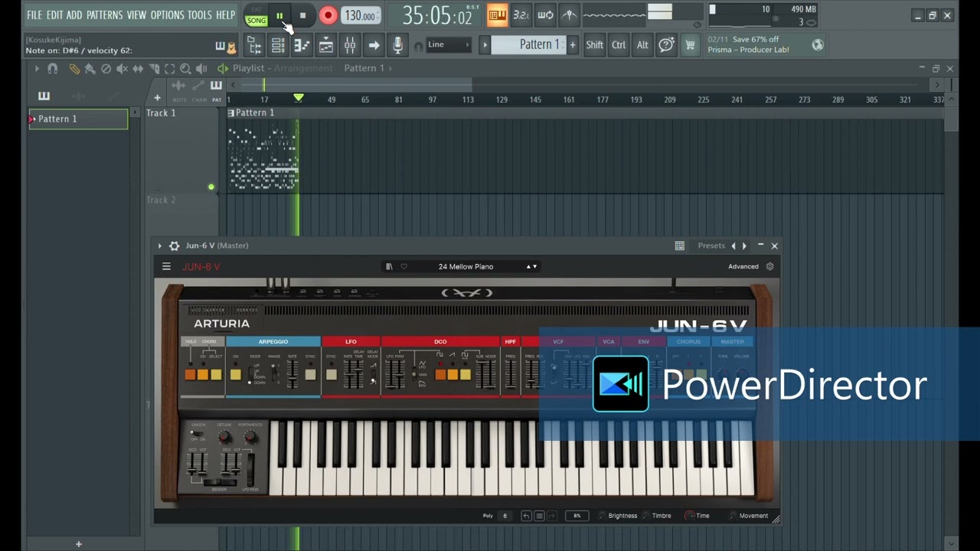This screenshot has height=551, width=980.
Task: Click the red record button
Action: pos(328,15)
